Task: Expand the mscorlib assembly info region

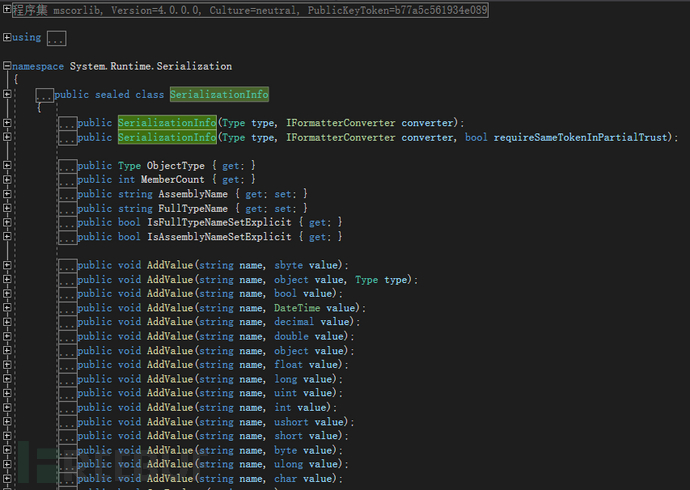Action: coord(7,9)
